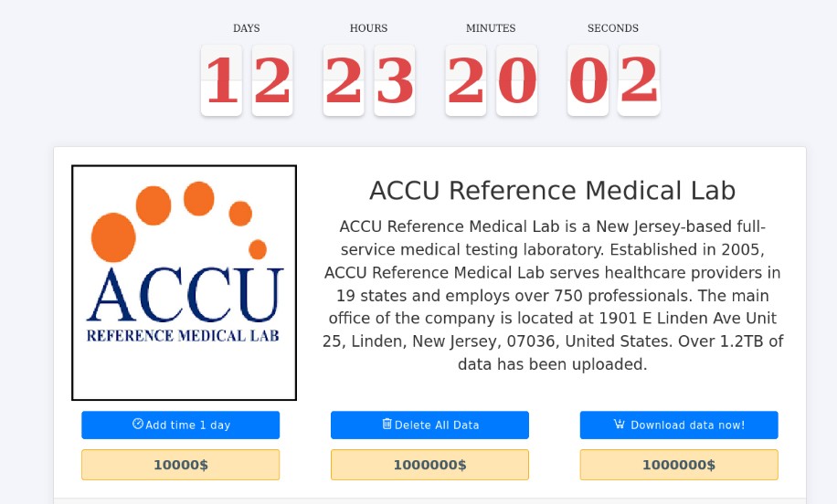Screen dimensions: 837x504
Task: Click the 'Download data now!' button label
Action: (x=687, y=425)
